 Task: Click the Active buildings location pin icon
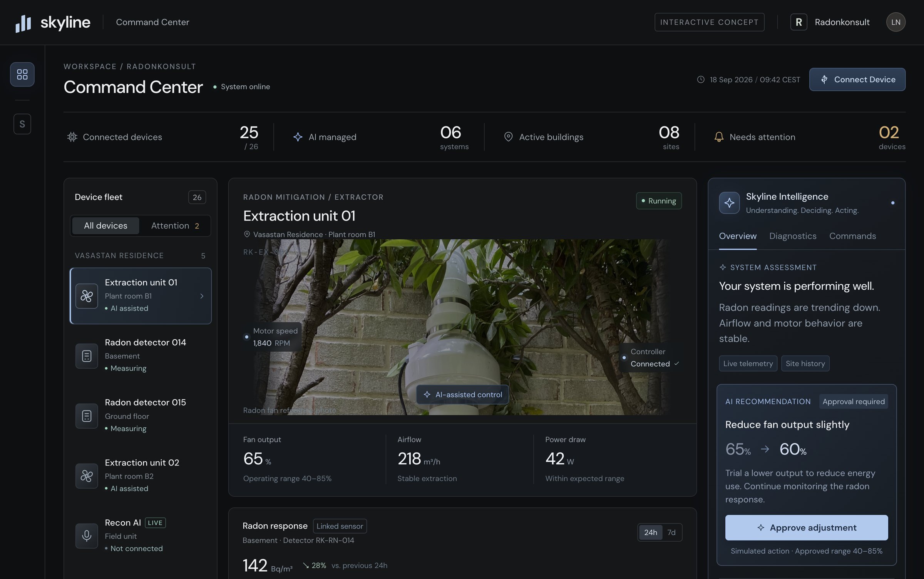[508, 137]
